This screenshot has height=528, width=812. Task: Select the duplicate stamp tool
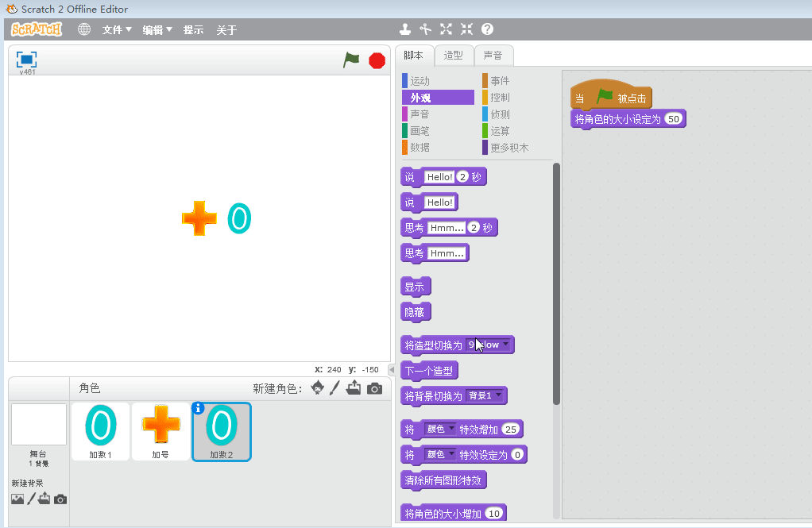tap(405, 29)
